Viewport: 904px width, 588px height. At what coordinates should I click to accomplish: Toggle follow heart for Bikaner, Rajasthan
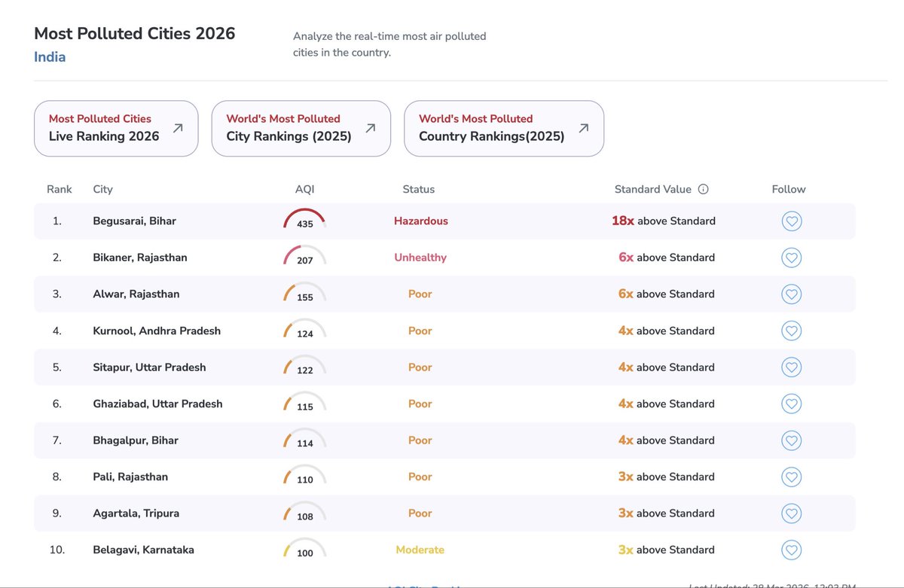tap(791, 257)
